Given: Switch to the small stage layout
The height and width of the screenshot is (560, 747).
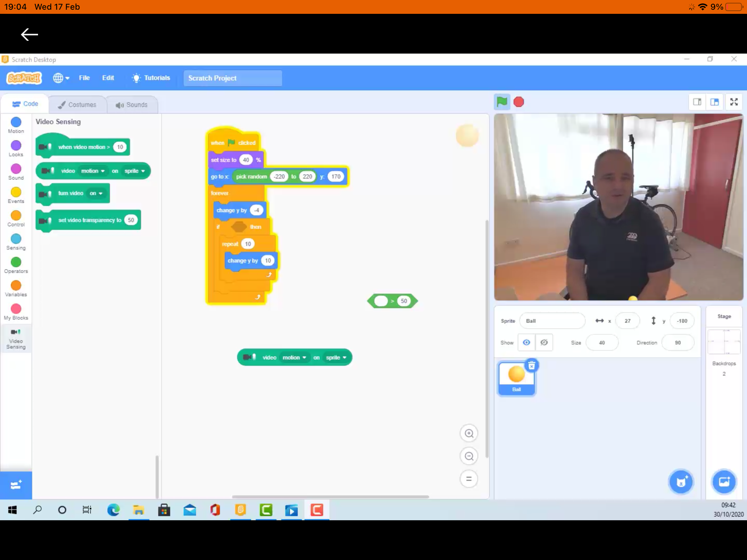Looking at the screenshot, I should [x=697, y=102].
